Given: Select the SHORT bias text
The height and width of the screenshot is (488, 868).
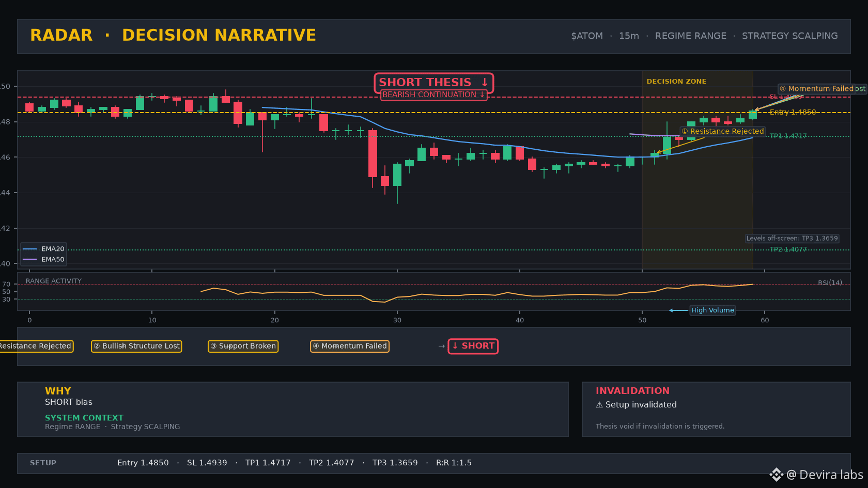Looking at the screenshot, I should 69,402.
